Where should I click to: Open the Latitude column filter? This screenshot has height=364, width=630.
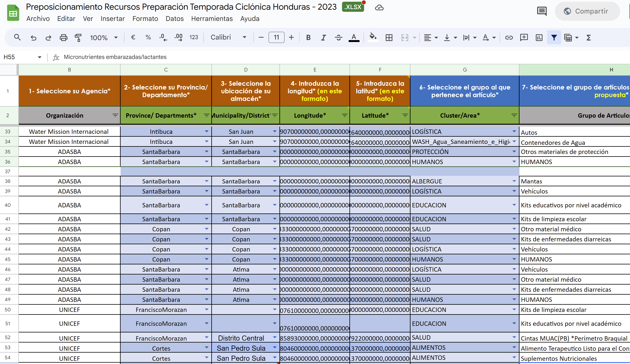[405, 115]
